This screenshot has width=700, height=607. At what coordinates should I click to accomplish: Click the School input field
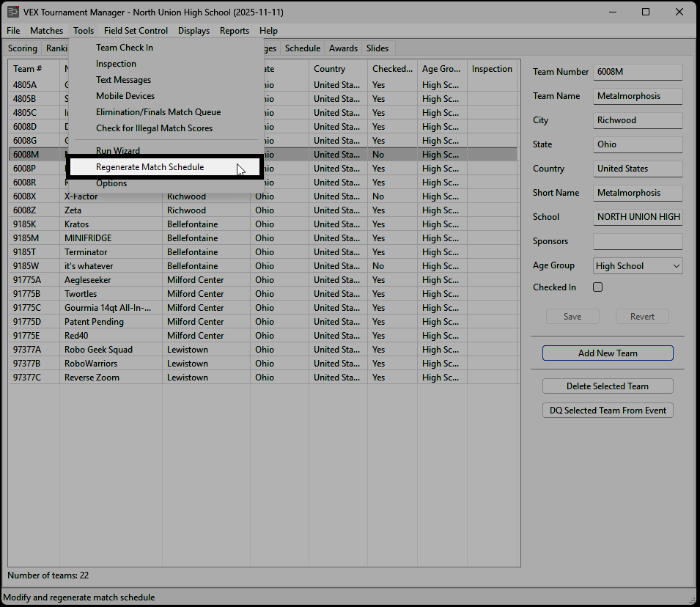click(x=638, y=216)
